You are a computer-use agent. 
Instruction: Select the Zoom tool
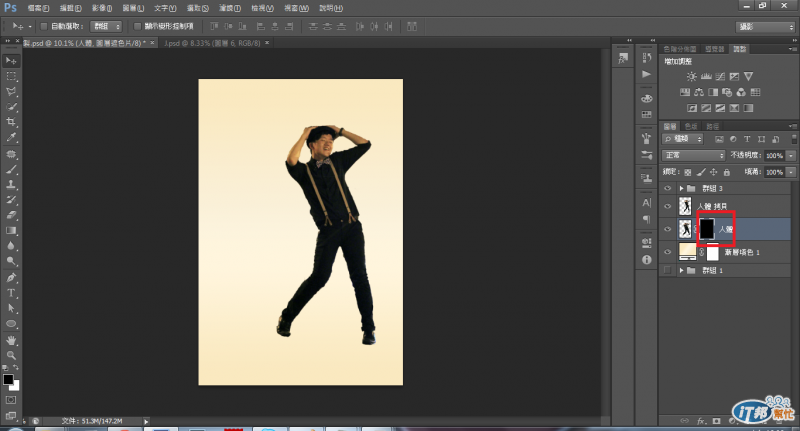coord(11,355)
